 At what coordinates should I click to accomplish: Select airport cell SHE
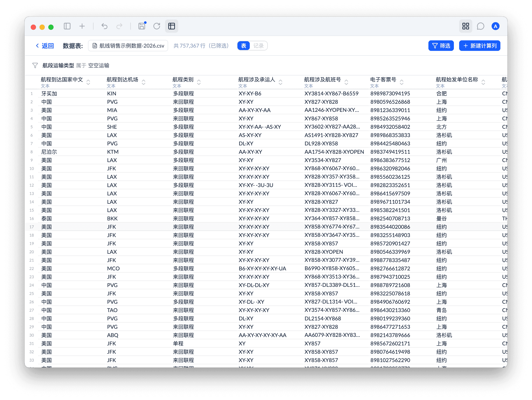(112, 127)
